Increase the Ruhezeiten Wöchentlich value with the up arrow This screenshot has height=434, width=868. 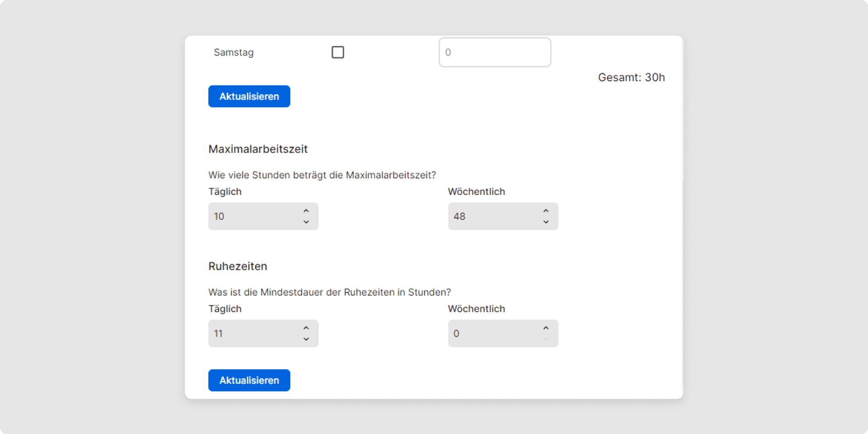pos(546,328)
